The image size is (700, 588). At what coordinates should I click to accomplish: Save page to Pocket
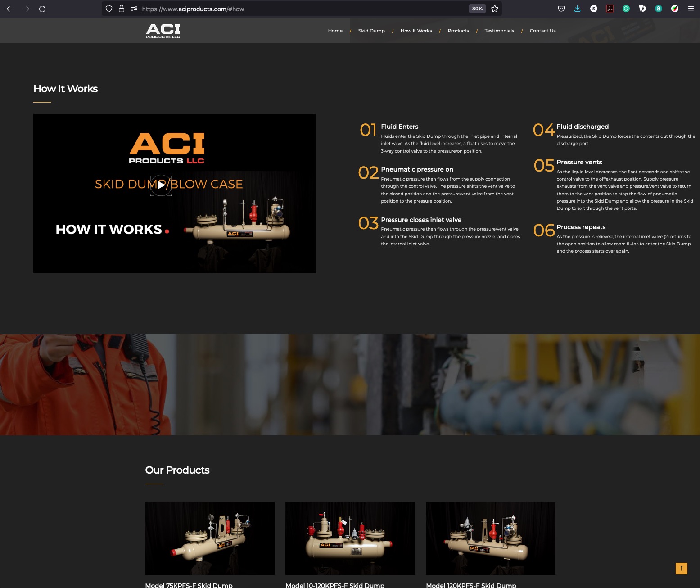coord(561,9)
